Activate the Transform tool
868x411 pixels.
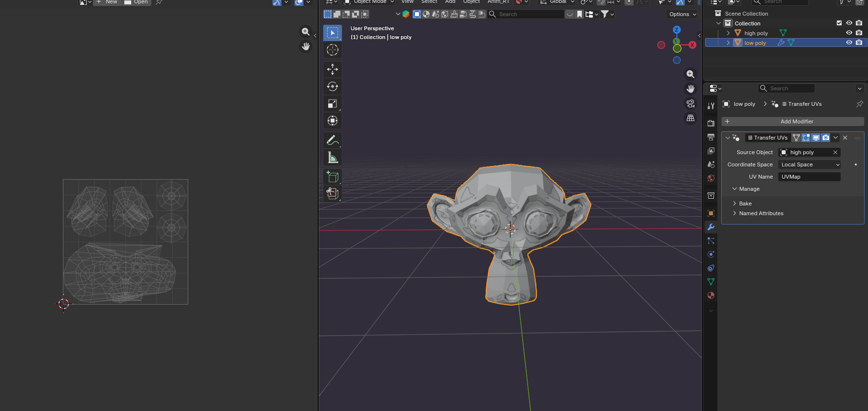click(333, 121)
